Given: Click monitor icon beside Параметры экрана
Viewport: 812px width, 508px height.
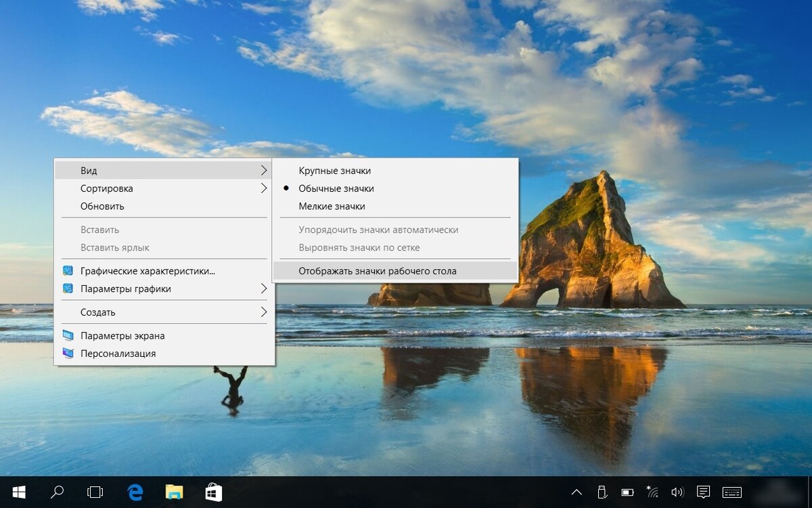Looking at the screenshot, I should (68, 335).
